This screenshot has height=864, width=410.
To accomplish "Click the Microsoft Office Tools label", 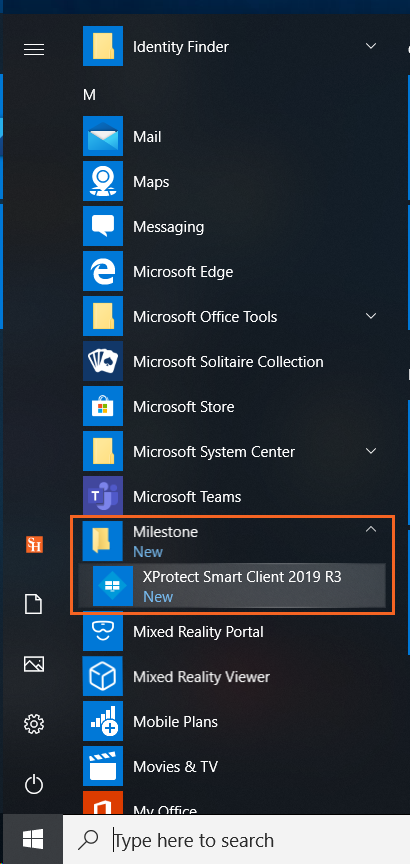I will pos(205,317).
